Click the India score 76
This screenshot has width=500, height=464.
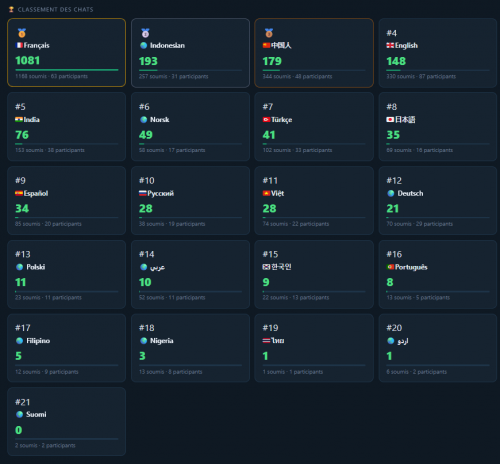(22, 135)
